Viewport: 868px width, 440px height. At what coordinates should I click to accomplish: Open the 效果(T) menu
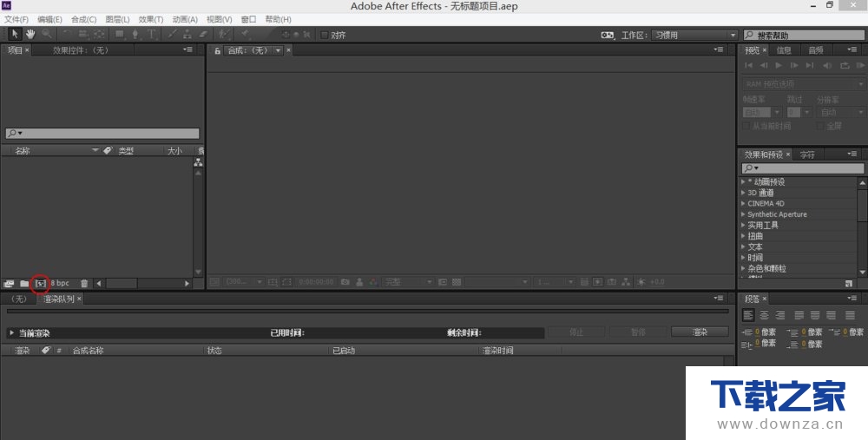pyautogui.click(x=150, y=19)
